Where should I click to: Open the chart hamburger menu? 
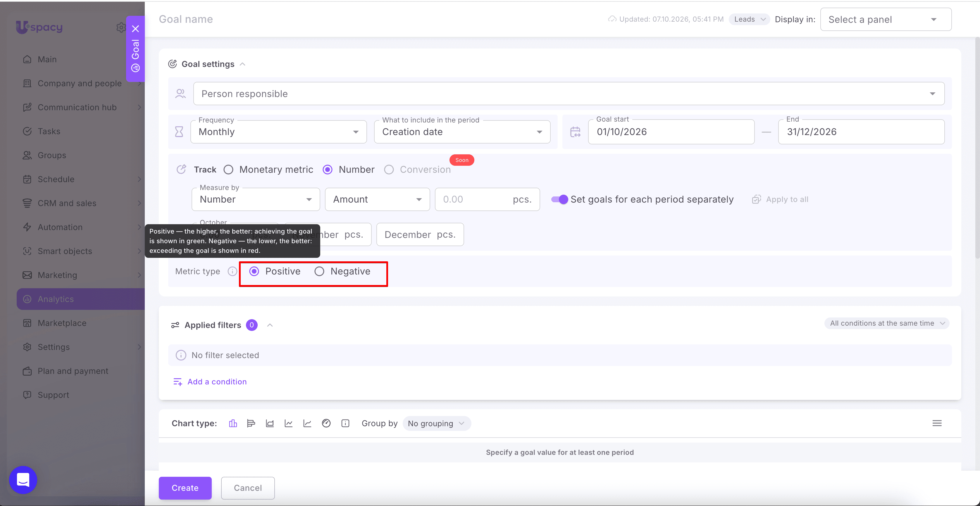pos(937,423)
